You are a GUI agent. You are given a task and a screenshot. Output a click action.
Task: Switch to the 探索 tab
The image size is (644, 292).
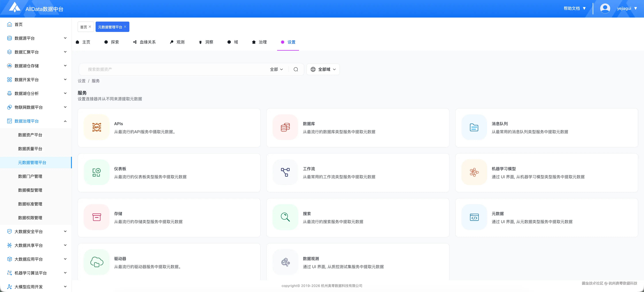(x=112, y=42)
